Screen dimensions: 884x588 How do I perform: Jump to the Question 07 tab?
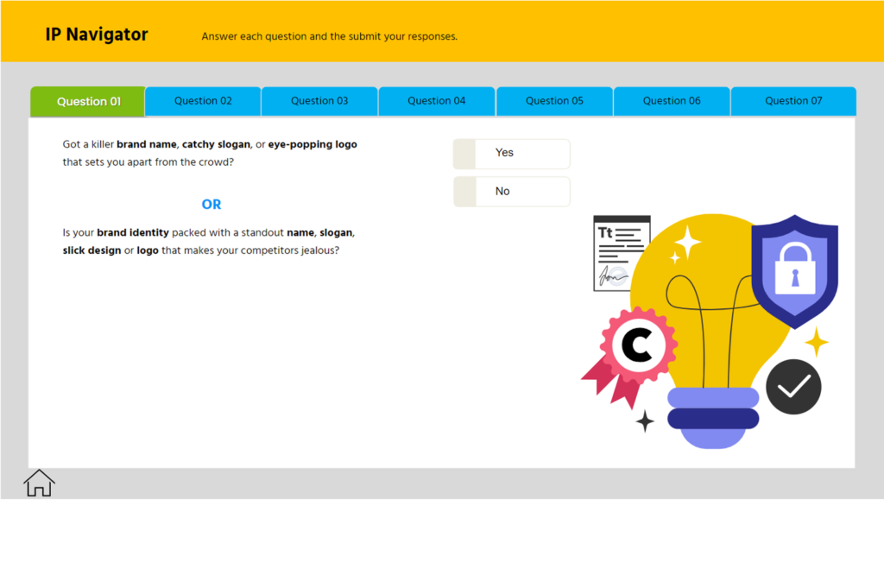[792, 101]
